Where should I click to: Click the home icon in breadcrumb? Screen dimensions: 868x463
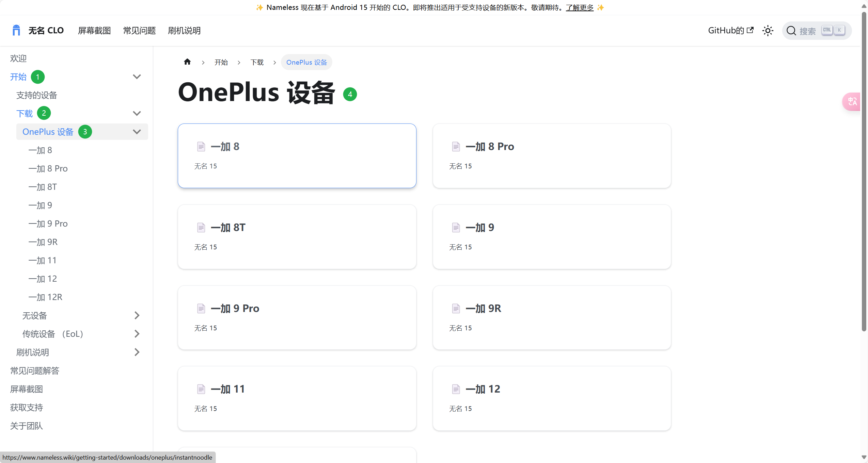[x=187, y=62]
